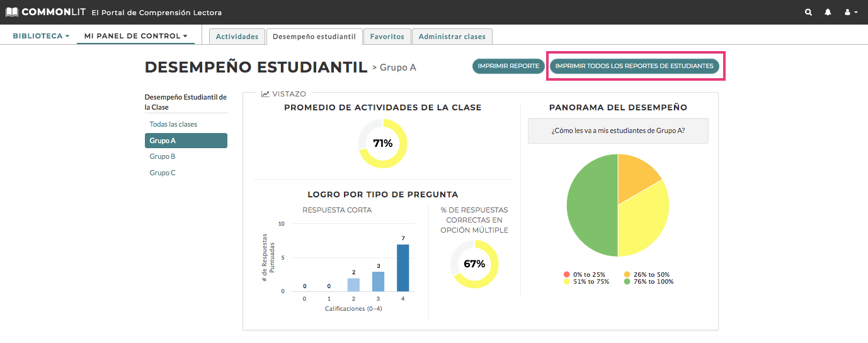
Task: Select Grupo C in the sidebar
Action: tap(163, 173)
